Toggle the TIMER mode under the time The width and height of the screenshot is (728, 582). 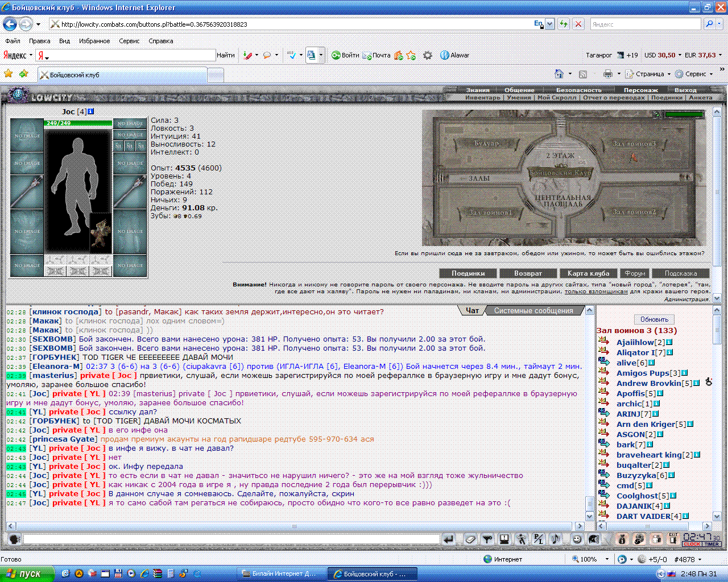coord(712,544)
